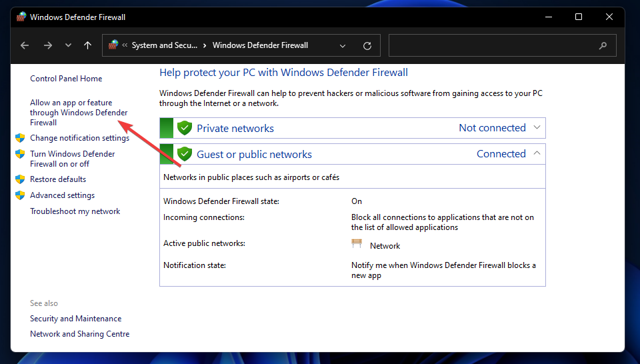Screen dimensions: 640x364
Task: Close the Windows Defender Firewall window
Action: [609, 17]
